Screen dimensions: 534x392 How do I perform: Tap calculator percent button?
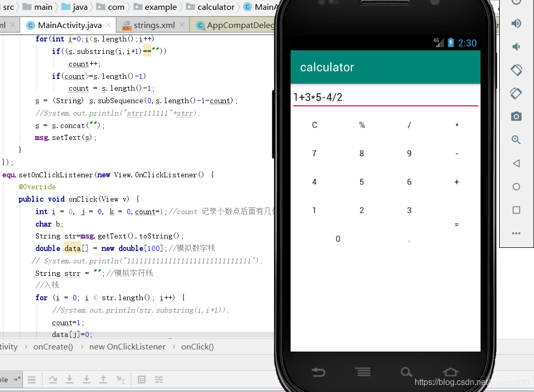coord(362,125)
